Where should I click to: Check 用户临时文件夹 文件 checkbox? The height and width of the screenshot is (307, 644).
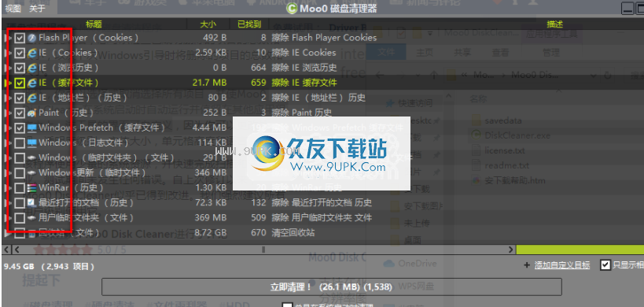pyautogui.click(x=20, y=218)
